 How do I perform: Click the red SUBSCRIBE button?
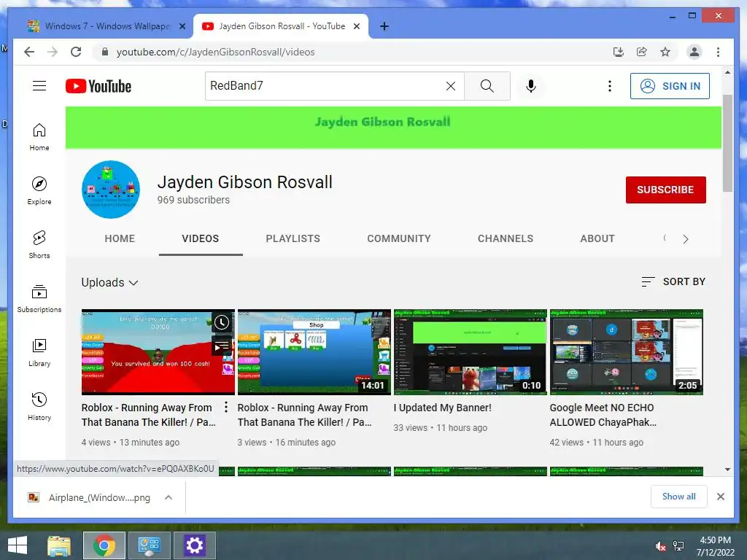[665, 190]
